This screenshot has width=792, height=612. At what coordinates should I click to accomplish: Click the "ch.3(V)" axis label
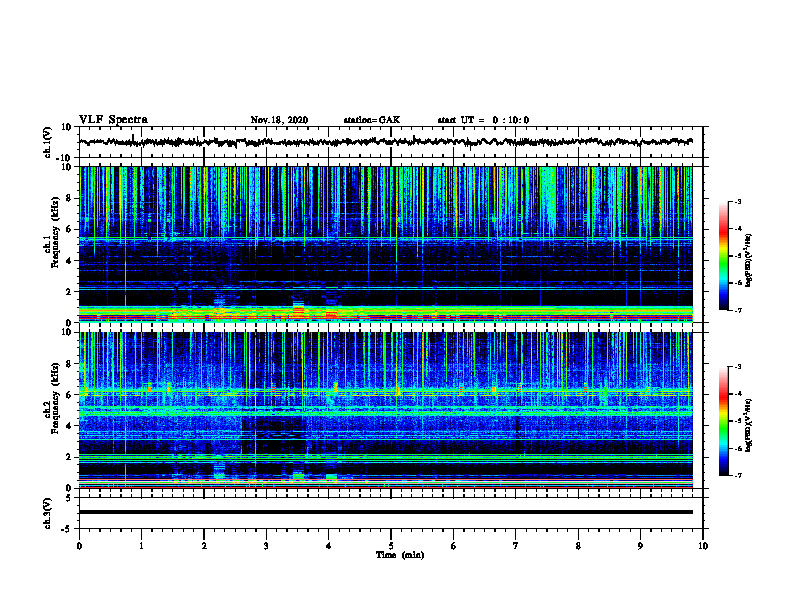pyautogui.click(x=48, y=513)
